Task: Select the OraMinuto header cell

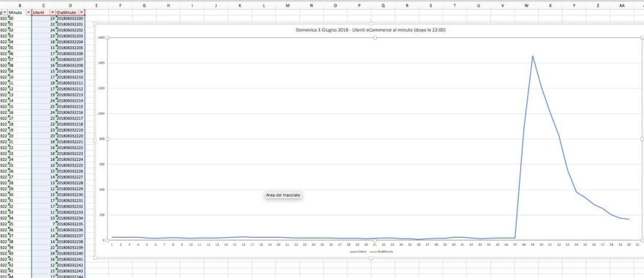Action: pyautogui.click(x=70, y=12)
